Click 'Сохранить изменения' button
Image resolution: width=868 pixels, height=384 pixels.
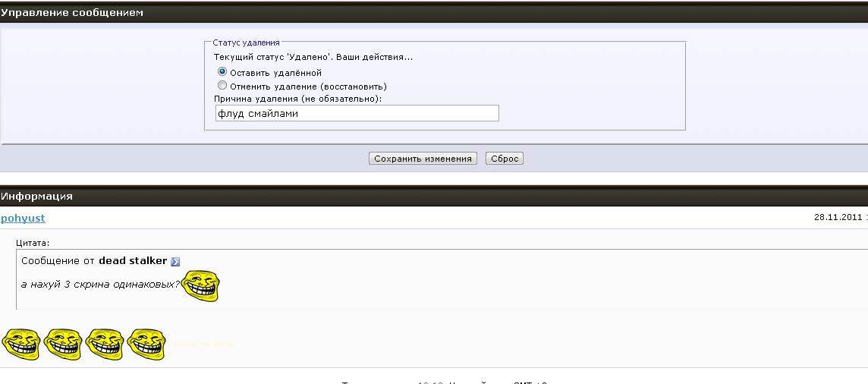(423, 159)
